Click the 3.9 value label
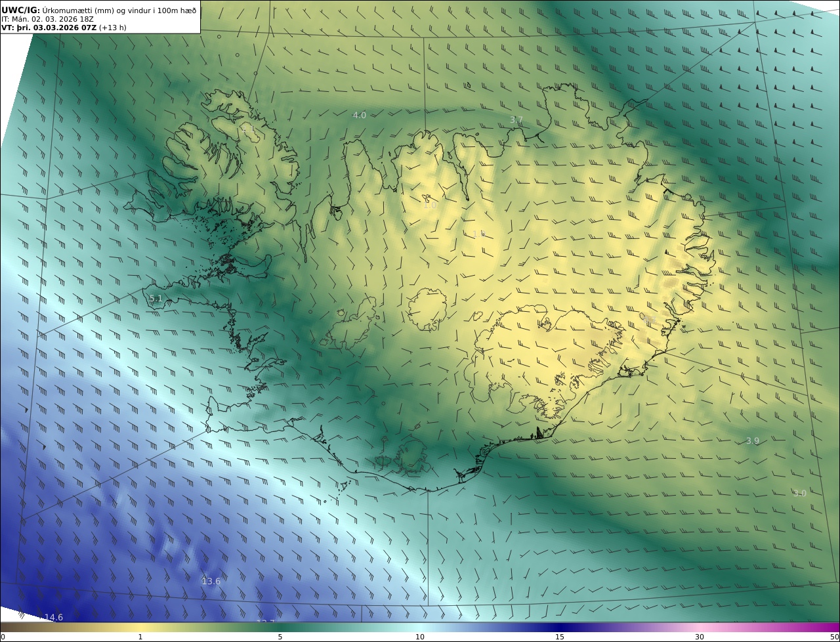Viewport: 840px width, 642px height. click(x=753, y=441)
